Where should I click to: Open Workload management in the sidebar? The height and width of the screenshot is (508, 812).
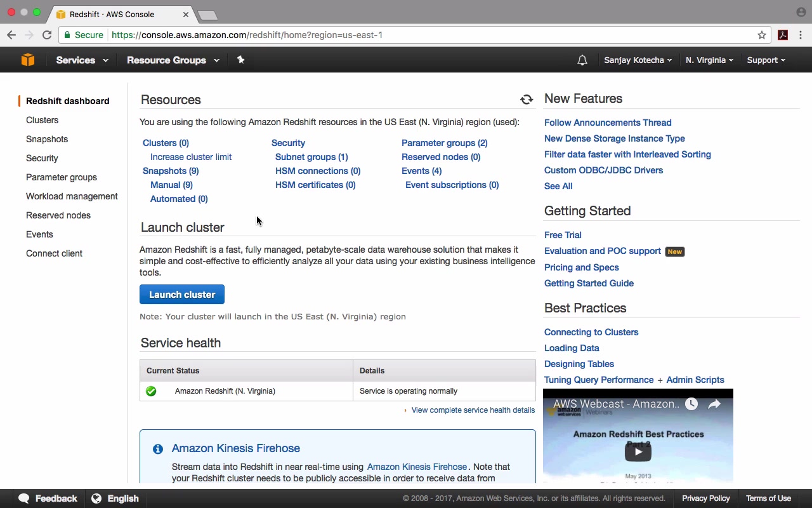[72, 196]
